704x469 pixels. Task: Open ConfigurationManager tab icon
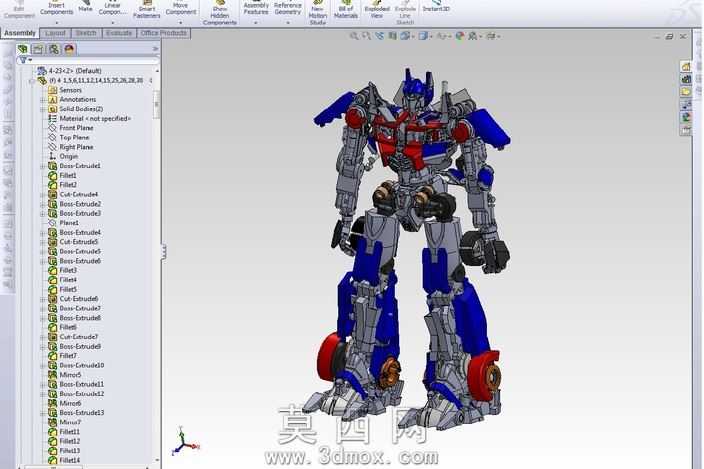pyautogui.click(x=54, y=49)
